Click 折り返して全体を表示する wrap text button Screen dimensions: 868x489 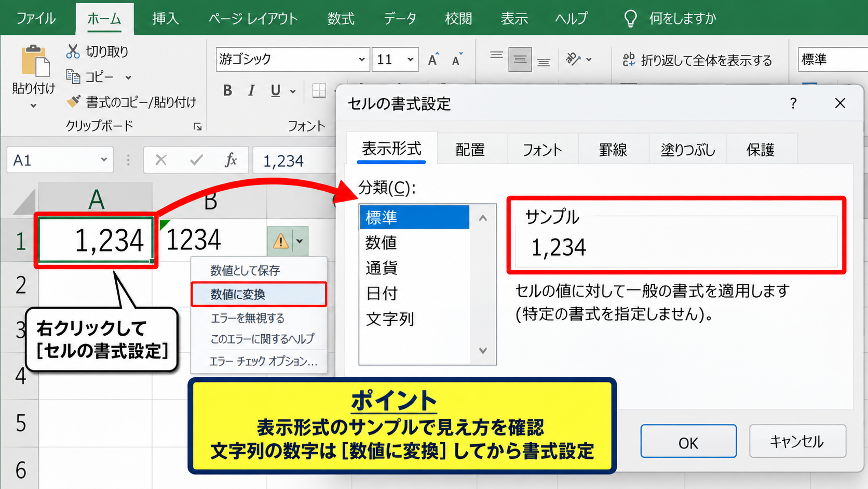[x=697, y=60]
